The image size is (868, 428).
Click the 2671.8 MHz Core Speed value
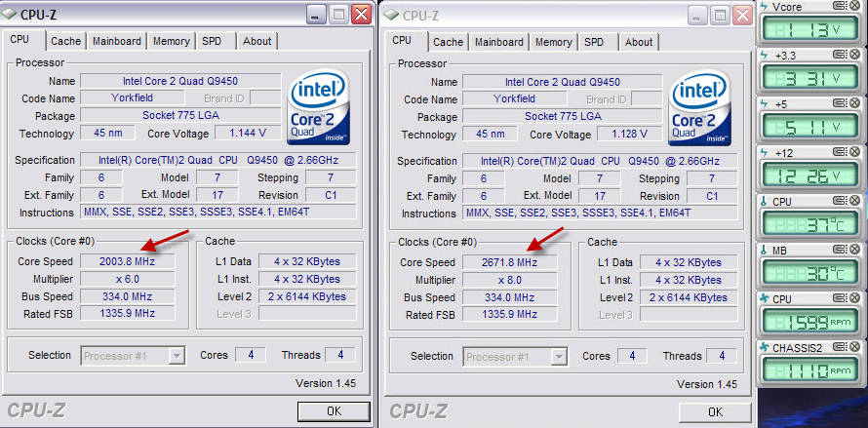click(x=510, y=262)
